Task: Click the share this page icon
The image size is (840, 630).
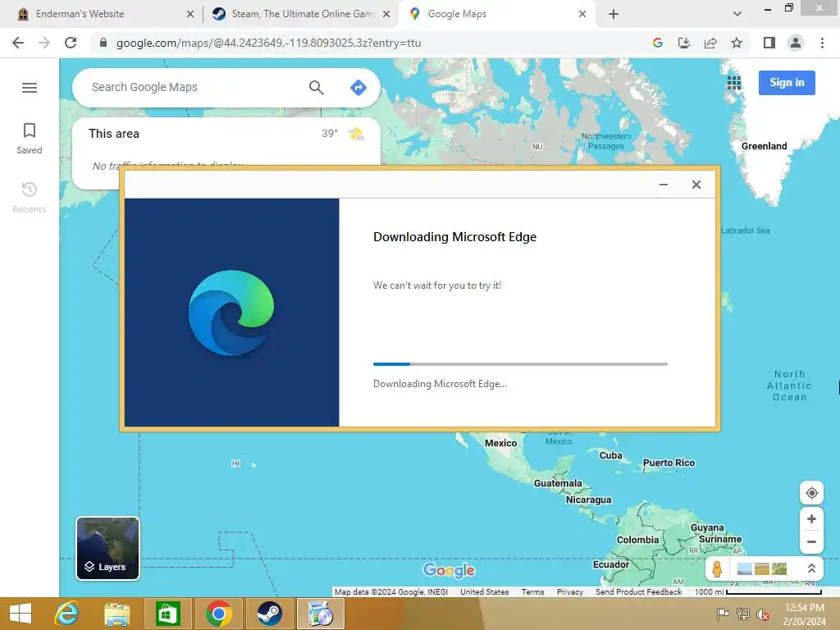Action: (710, 43)
